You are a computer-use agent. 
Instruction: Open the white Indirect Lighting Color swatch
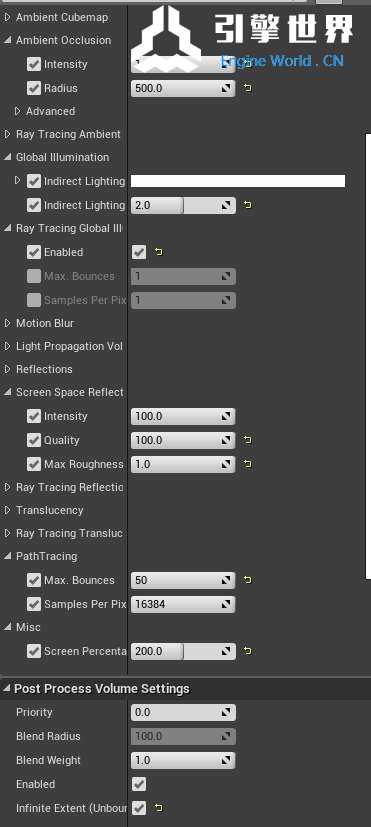point(238,181)
